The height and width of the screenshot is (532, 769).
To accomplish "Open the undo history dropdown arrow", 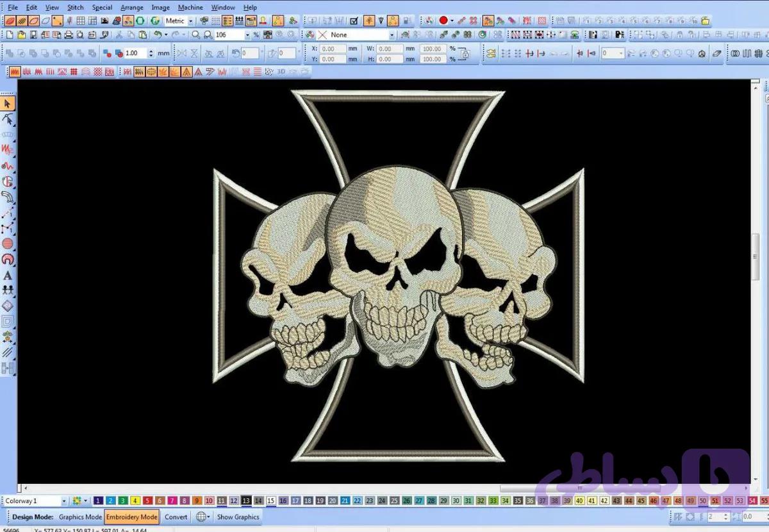I will (x=166, y=35).
